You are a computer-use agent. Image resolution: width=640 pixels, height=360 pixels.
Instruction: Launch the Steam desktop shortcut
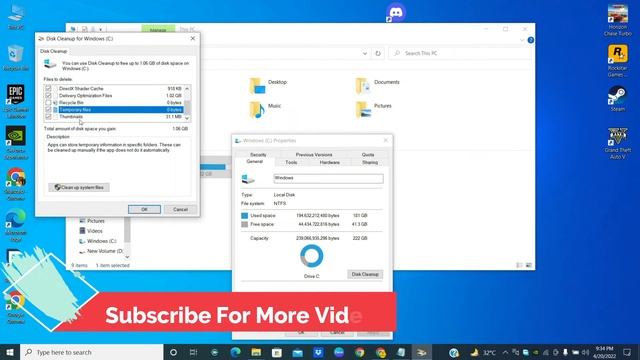618,98
